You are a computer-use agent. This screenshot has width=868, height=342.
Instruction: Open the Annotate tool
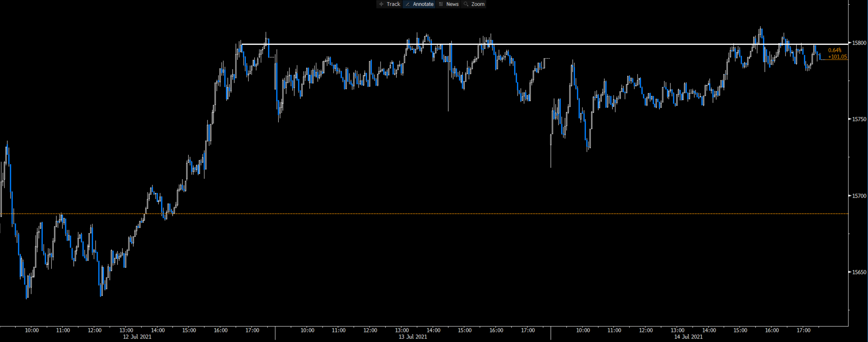pos(419,4)
